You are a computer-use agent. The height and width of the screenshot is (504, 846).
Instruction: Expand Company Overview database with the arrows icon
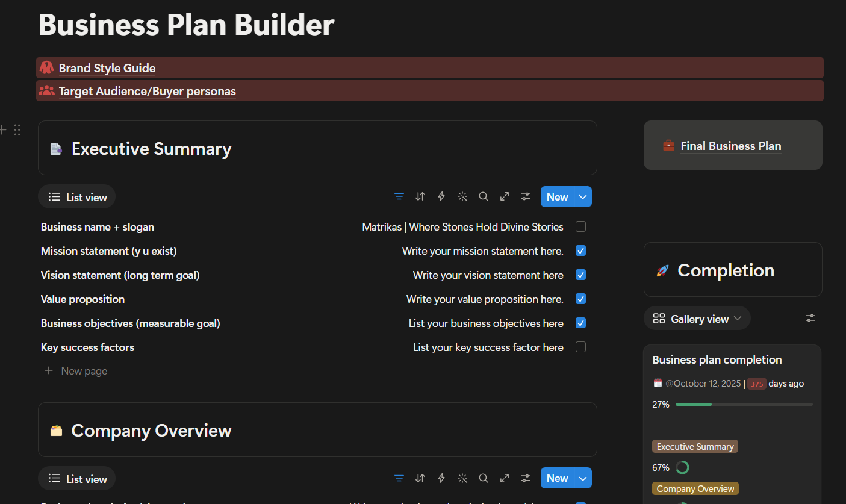click(505, 478)
